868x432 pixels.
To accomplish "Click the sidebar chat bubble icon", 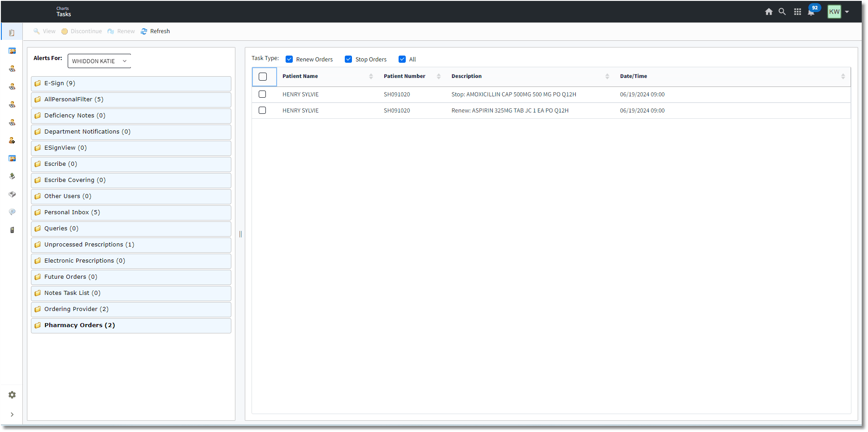I will pyautogui.click(x=12, y=212).
